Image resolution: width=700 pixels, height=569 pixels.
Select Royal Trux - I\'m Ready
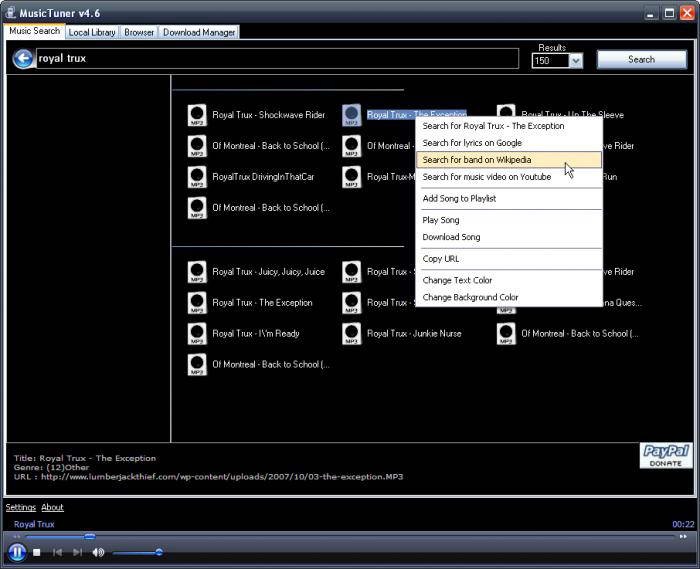tap(255, 334)
